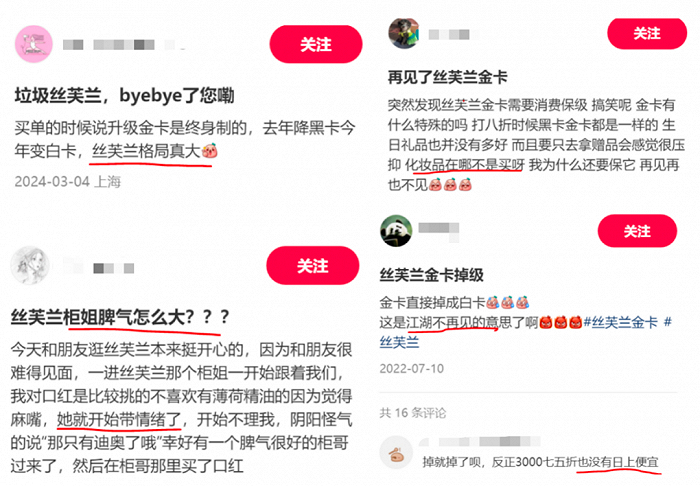Open post titled 垃圾丝芙兰，byebye了您嘞

tap(125, 96)
